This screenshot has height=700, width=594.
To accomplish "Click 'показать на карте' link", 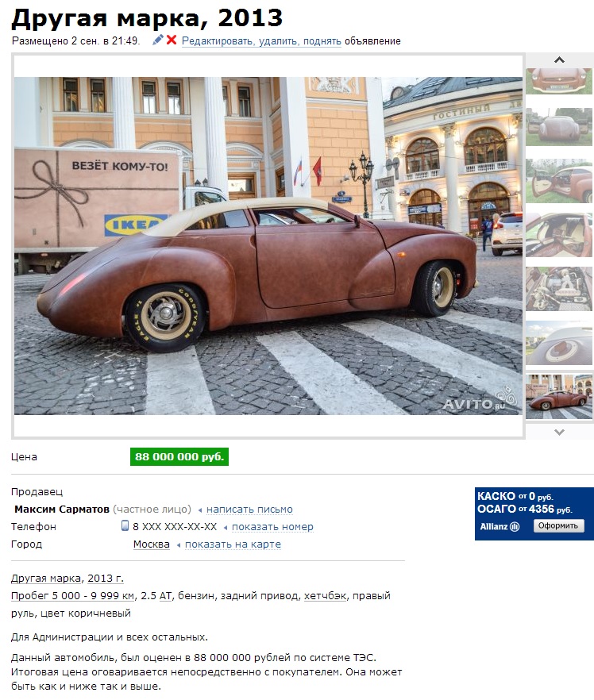I will [x=233, y=544].
